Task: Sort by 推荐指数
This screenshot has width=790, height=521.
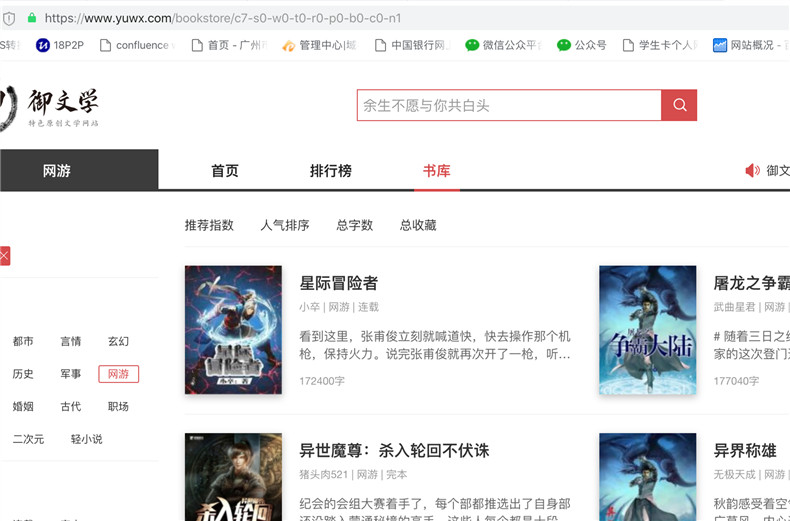Action: 209,225
